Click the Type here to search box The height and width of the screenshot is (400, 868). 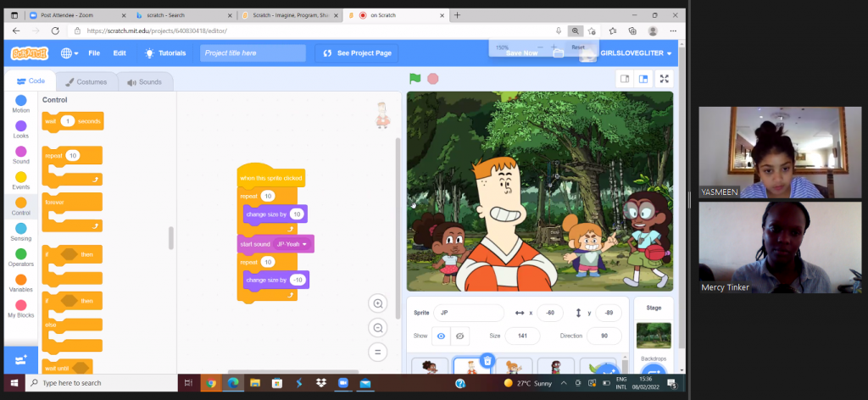[102, 383]
